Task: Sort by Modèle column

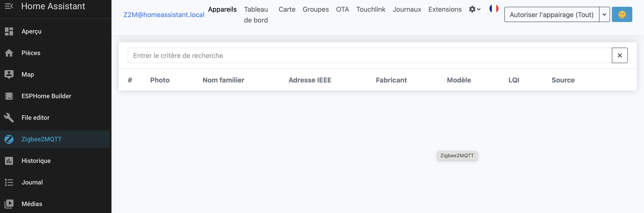Action: [459, 80]
